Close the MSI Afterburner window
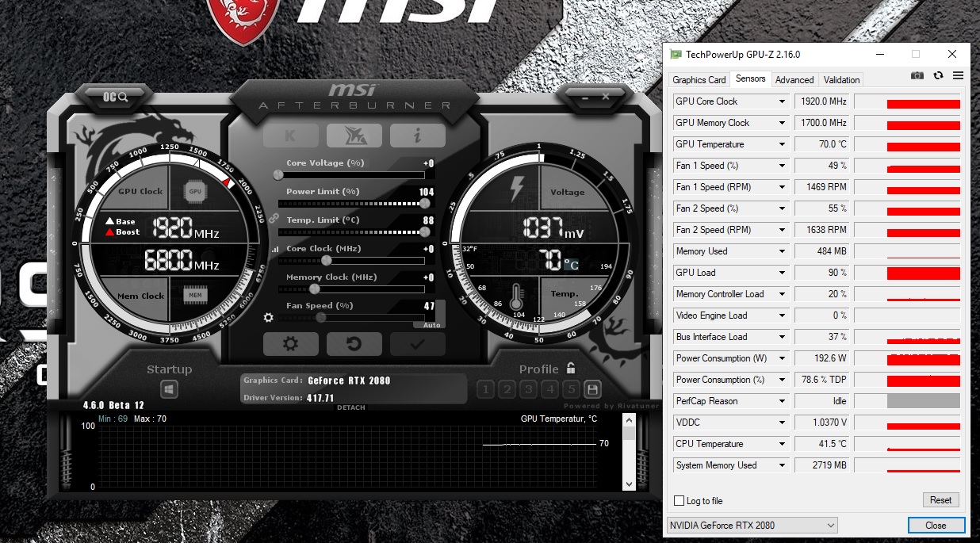This screenshot has height=543, width=980. tap(606, 96)
